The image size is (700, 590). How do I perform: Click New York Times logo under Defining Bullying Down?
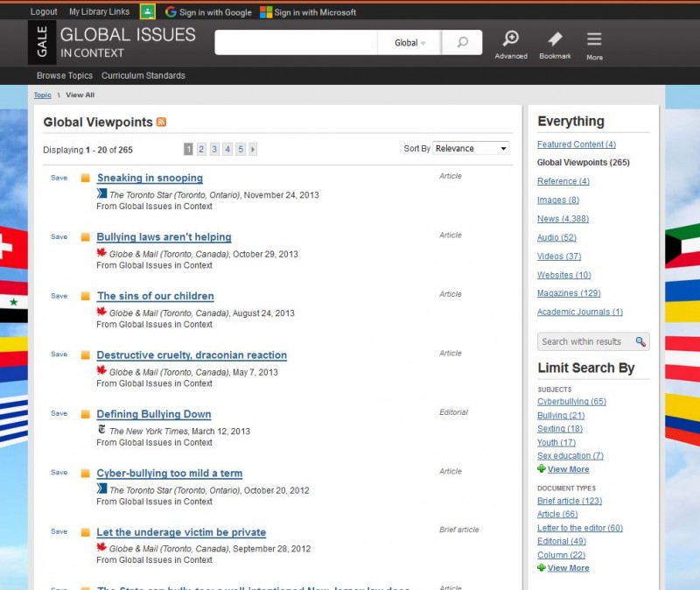101,429
